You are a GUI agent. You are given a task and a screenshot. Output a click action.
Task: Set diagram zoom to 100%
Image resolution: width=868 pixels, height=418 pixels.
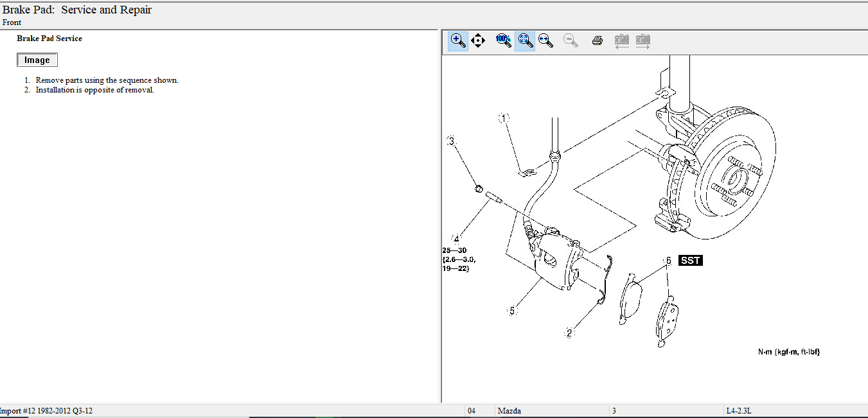point(503,40)
